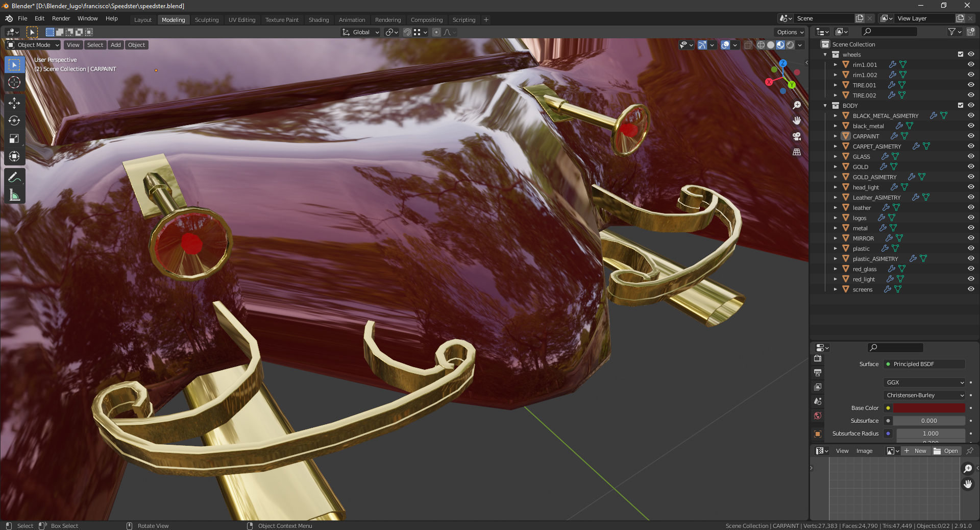Toggle X-ray view
Screen dimensions: 980x530
(748, 45)
